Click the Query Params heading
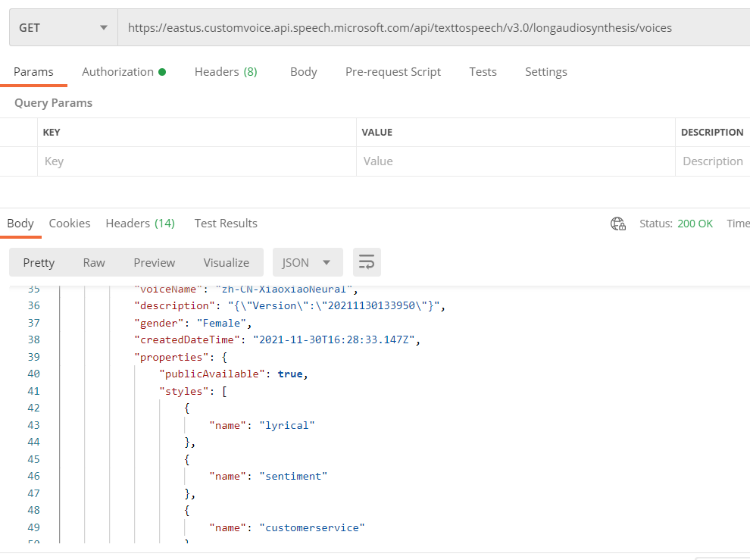 [54, 103]
